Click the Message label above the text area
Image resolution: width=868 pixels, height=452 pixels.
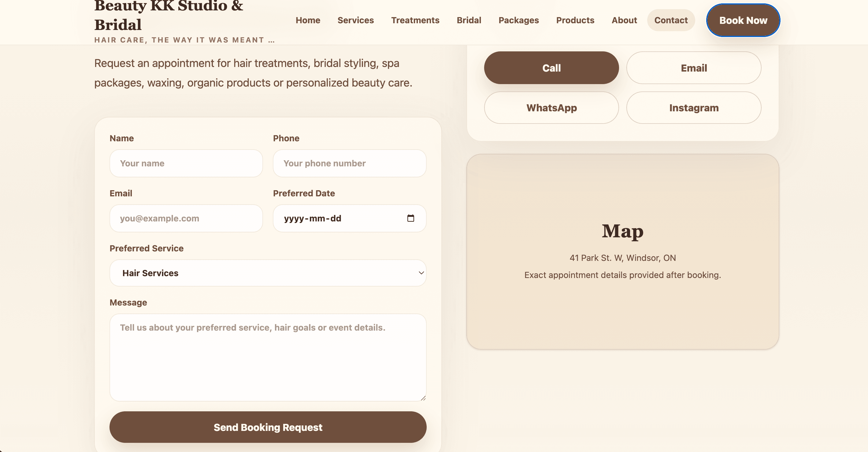[128, 302]
